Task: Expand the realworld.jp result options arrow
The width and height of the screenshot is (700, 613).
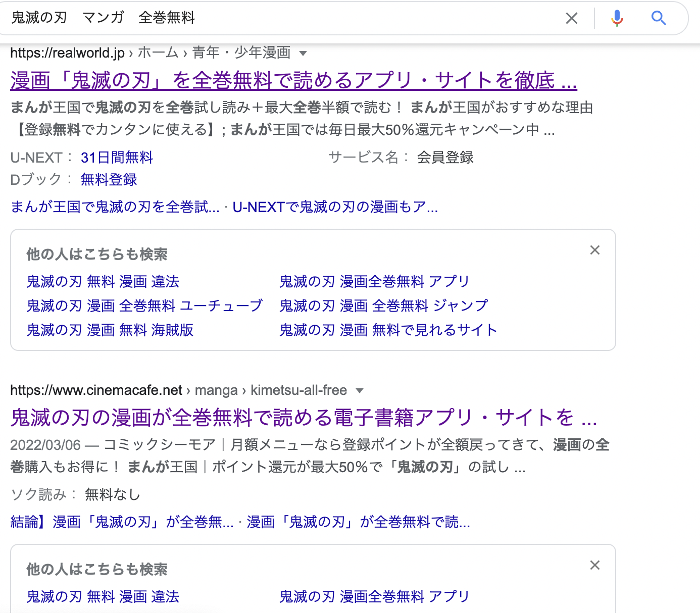Action: 303,54
